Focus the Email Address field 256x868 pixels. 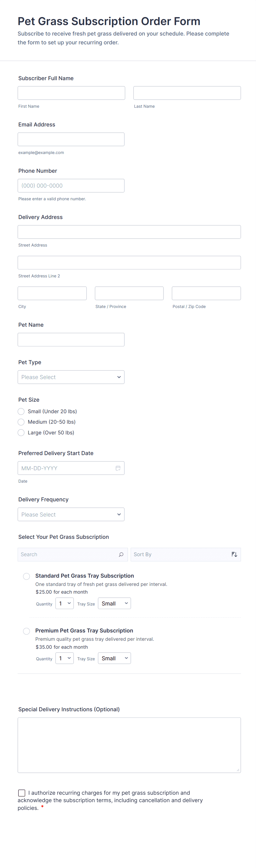pos(71,139)
